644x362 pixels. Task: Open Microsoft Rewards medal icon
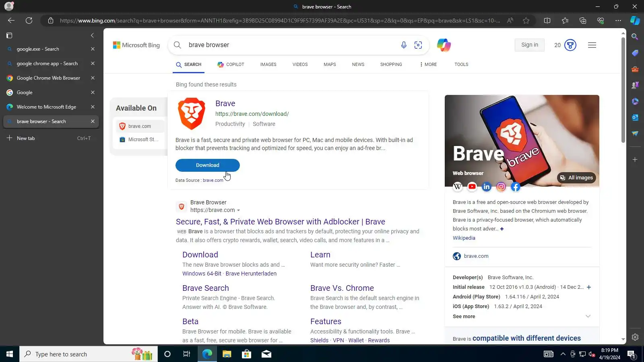pos(570,45)
